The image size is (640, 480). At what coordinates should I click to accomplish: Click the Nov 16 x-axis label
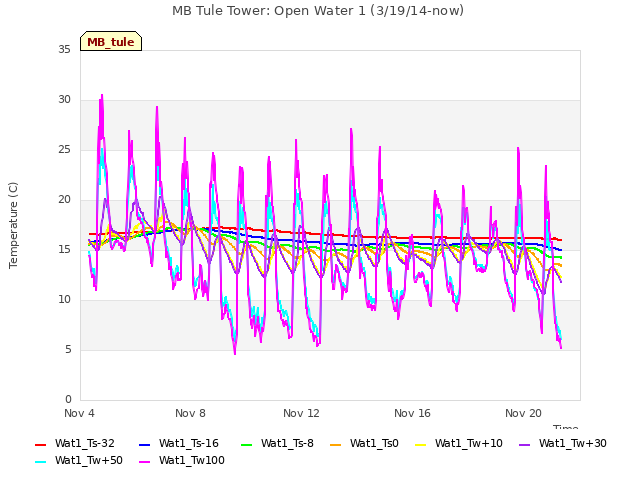click(x=412, y=413)
